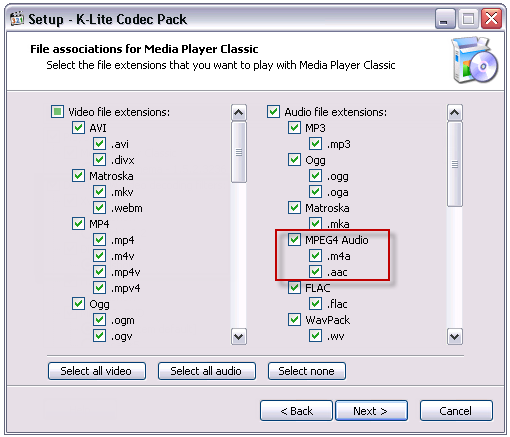The image size is (510, 437).
Task: Close the K-Lite Codec Pack setup window
Action: pos(492,19)
